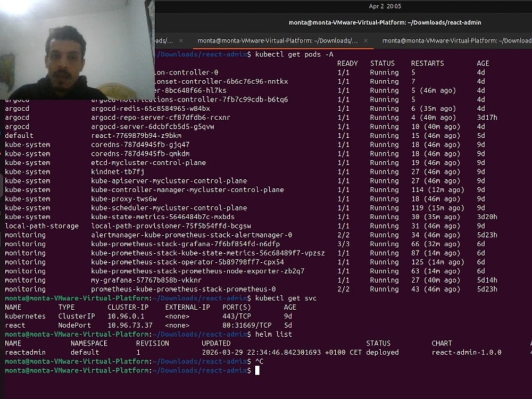Click pod name kube-proxy-tws6w
This screenshot has height=399, width=532.
[x=124, y=199]
